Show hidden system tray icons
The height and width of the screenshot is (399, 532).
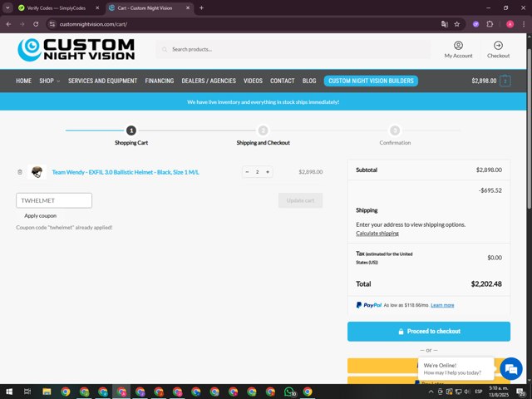click(x=431, y=392)
